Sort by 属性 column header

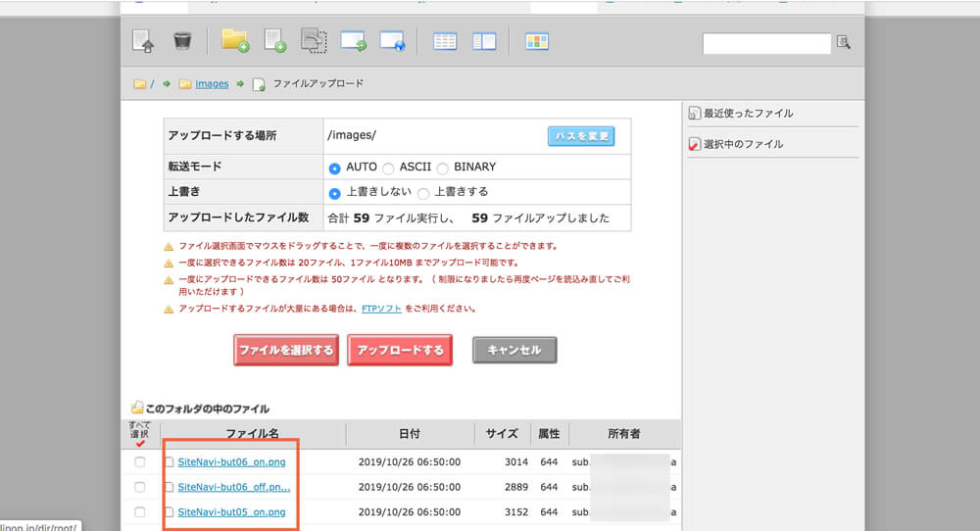point(550,434)
